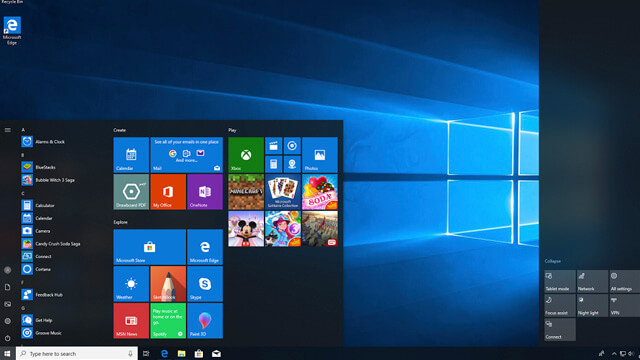Image resolution: width=640 pixels, height=360 pixels.
Task: Open Microsoft Store from the taskbar
Action: pyautogui.click(x=199, y=353)
